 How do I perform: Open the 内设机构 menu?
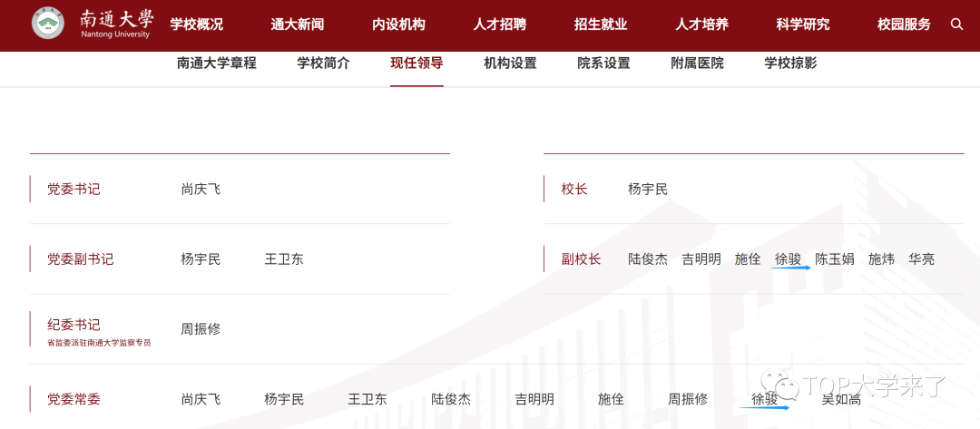(398, 24)
